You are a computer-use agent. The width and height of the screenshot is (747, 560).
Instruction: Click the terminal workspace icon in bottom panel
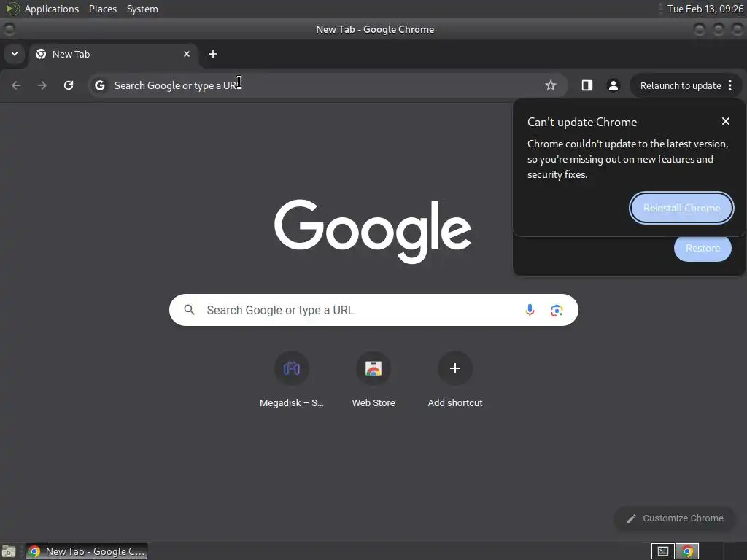coord(662,551)
